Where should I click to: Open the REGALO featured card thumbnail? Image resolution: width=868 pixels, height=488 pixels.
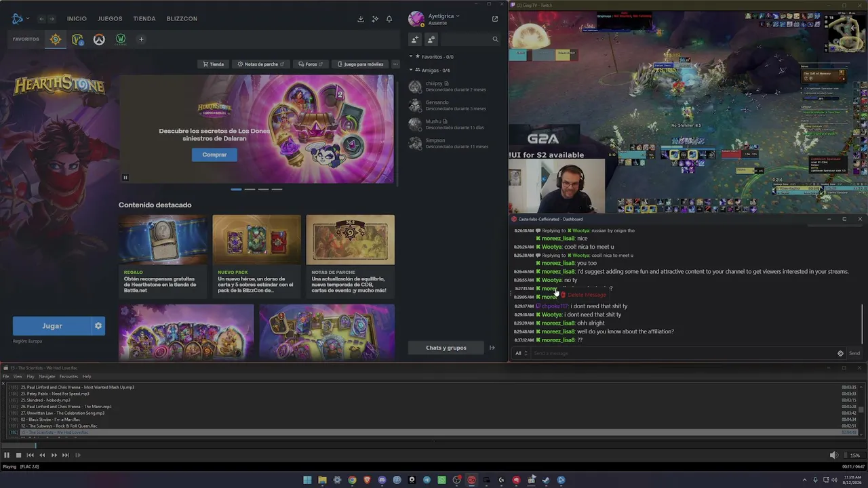tap(163, 240)
